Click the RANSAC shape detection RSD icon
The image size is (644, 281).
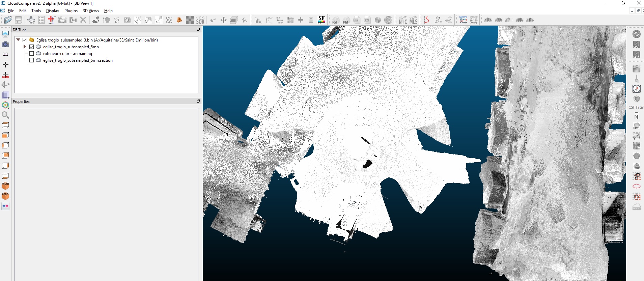pyautogui.click(x=637, y=166)
